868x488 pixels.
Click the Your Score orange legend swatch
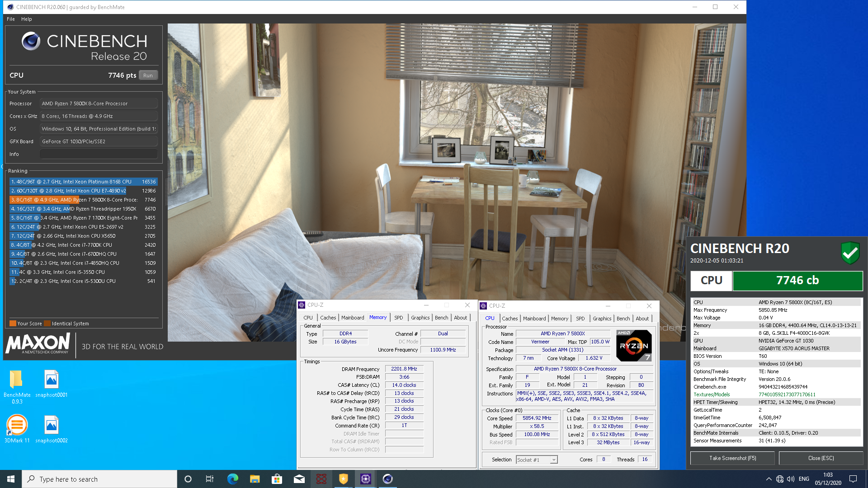pyautogui.click(x=13, y=324)
